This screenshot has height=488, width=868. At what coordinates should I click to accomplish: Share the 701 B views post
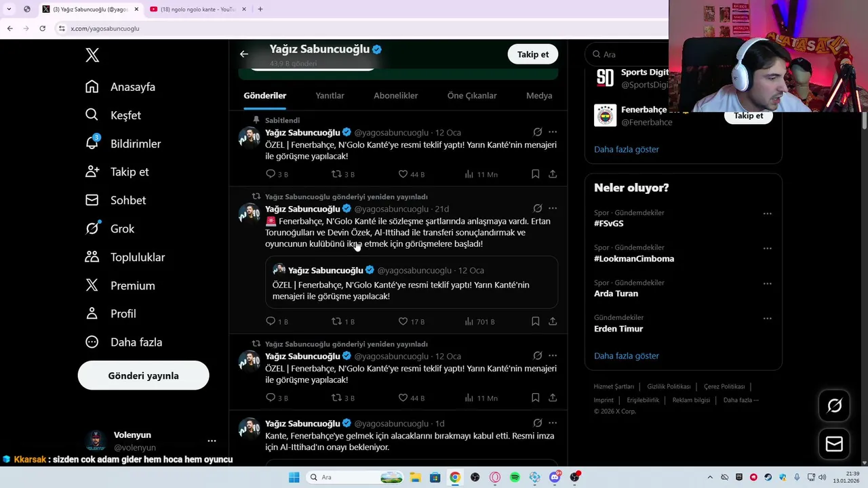553,321
